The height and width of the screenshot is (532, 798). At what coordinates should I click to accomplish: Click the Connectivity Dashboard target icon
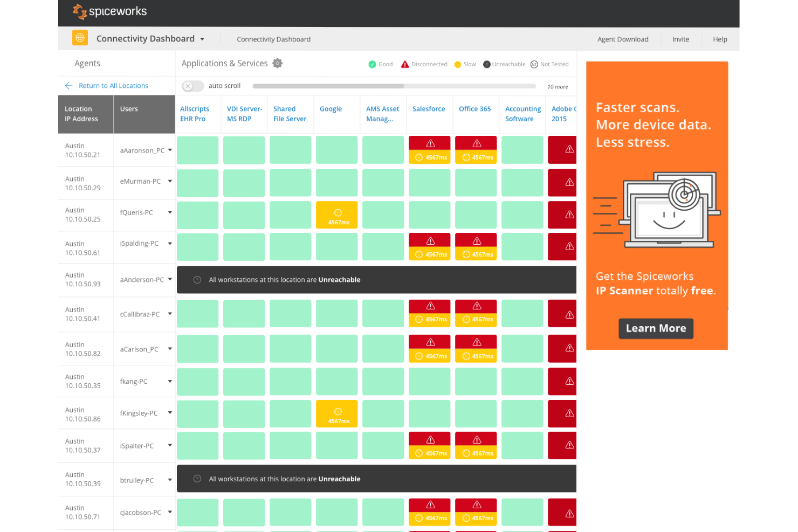80,38
